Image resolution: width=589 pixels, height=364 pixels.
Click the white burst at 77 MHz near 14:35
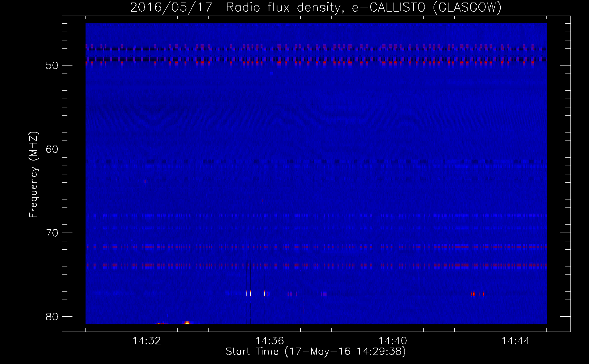click(249, 293)
